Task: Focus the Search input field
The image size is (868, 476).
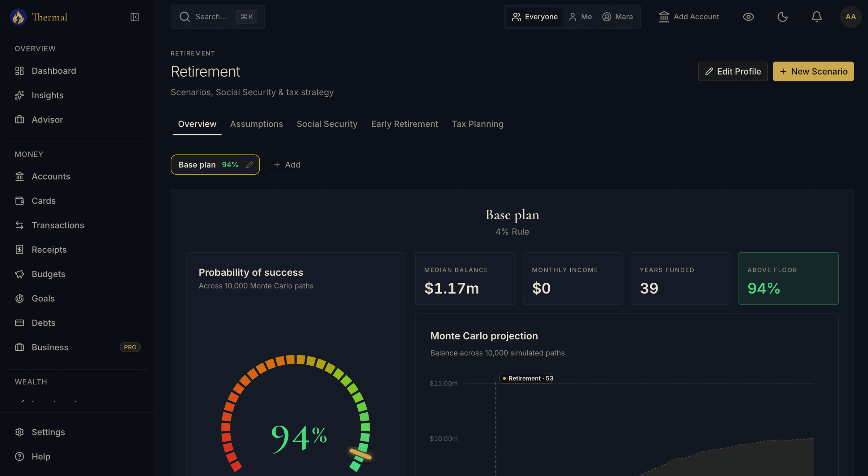Action: [x=218, y=17]
